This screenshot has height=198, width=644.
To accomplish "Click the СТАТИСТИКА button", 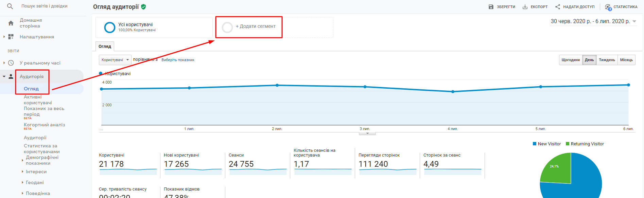I will pos(621,7).
